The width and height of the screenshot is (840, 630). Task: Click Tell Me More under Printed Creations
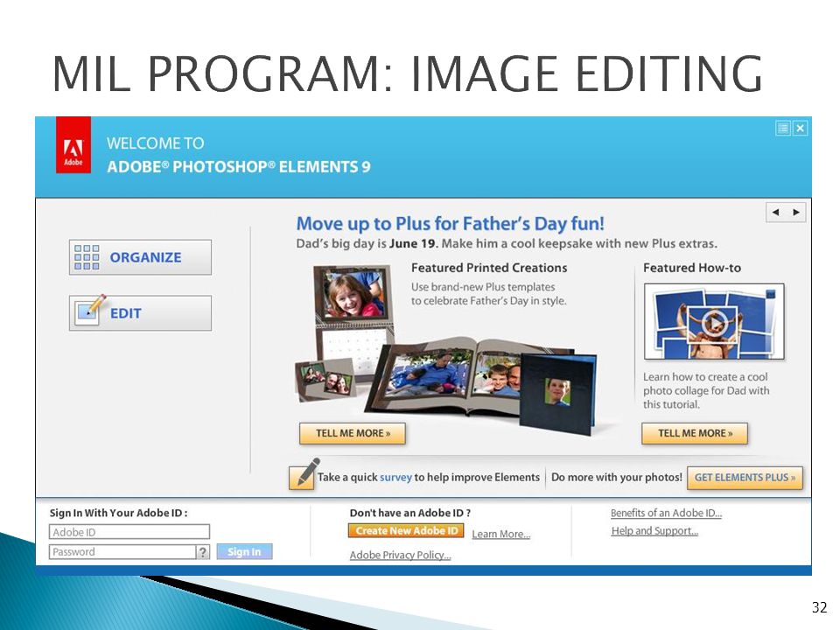click(353, 433)
